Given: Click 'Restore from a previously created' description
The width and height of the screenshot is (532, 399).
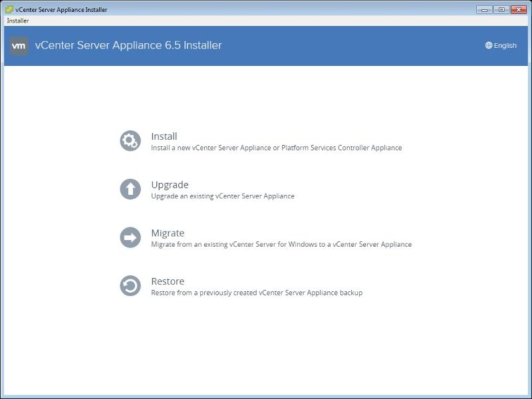Looking at the screenshot, I should tap(257, 293).
